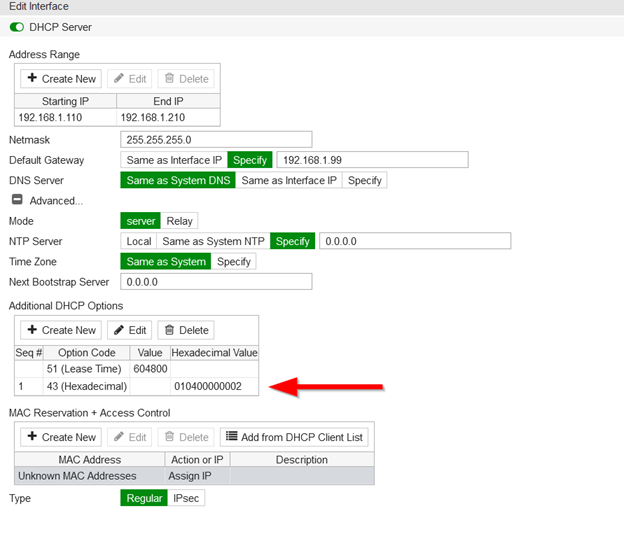This screenshot has height=539, width=624.
Task: Click Delete under Additional DHCP Options
Action: click(186, 330)
